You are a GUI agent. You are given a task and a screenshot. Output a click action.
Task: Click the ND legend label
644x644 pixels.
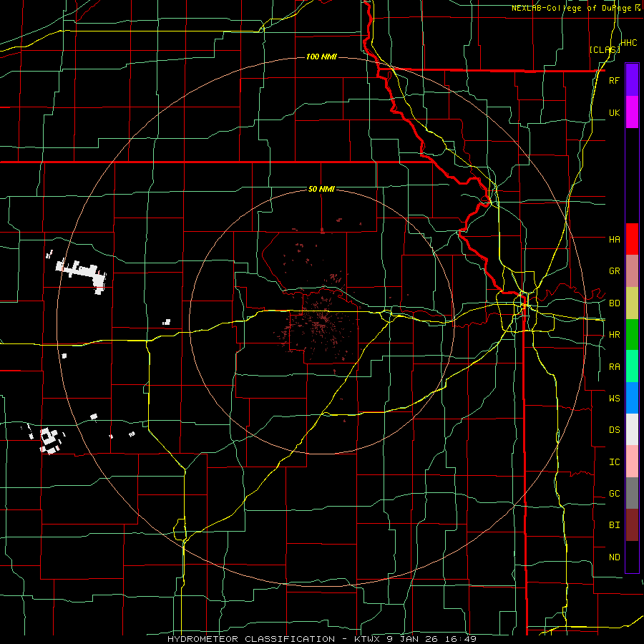[x=614, y=557]
